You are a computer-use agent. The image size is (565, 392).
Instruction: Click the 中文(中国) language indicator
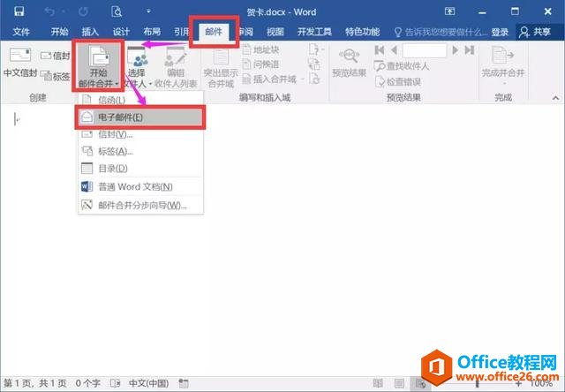(x=148, y=383)
